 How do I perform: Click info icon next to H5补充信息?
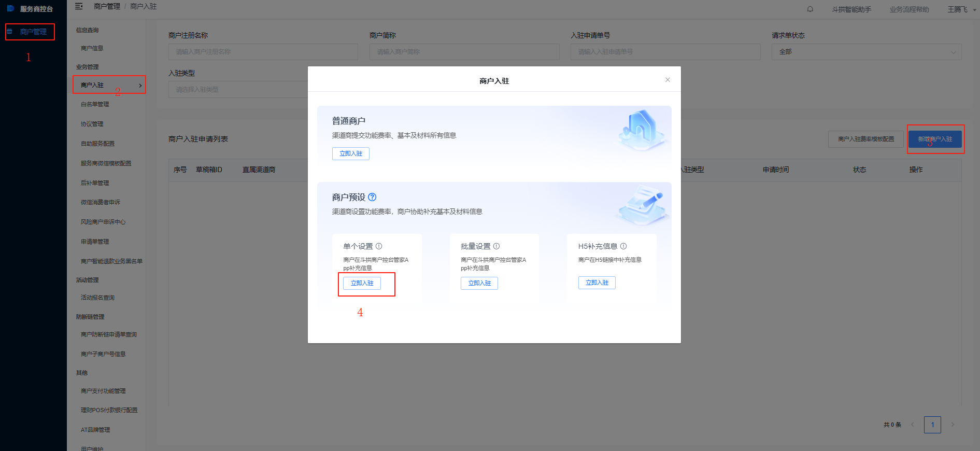click(623, 246)
